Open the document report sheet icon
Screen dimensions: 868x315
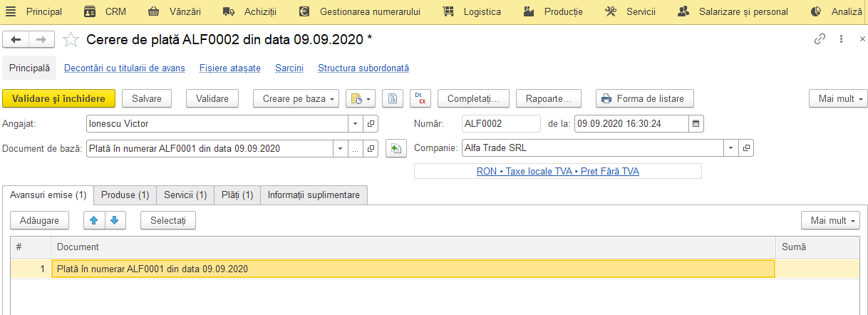pyautogui.click(x=393, y=98)
